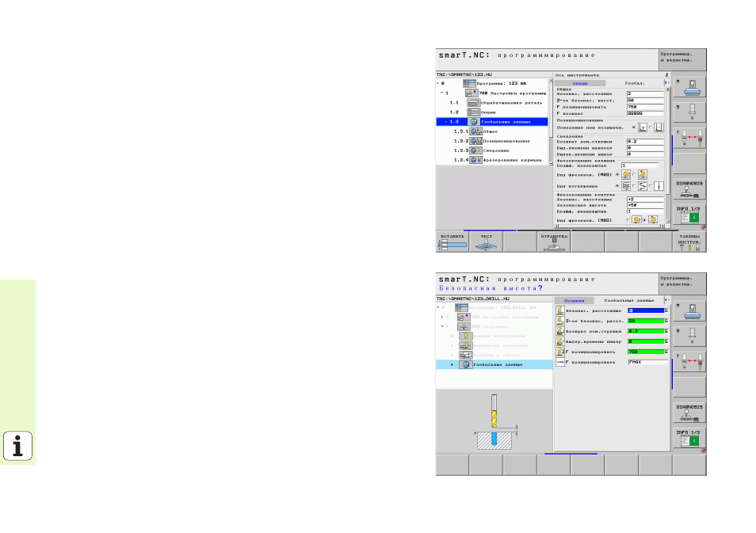
Task: Select tree row 1.3.3 Сверление
Action: tap(492, 150)
